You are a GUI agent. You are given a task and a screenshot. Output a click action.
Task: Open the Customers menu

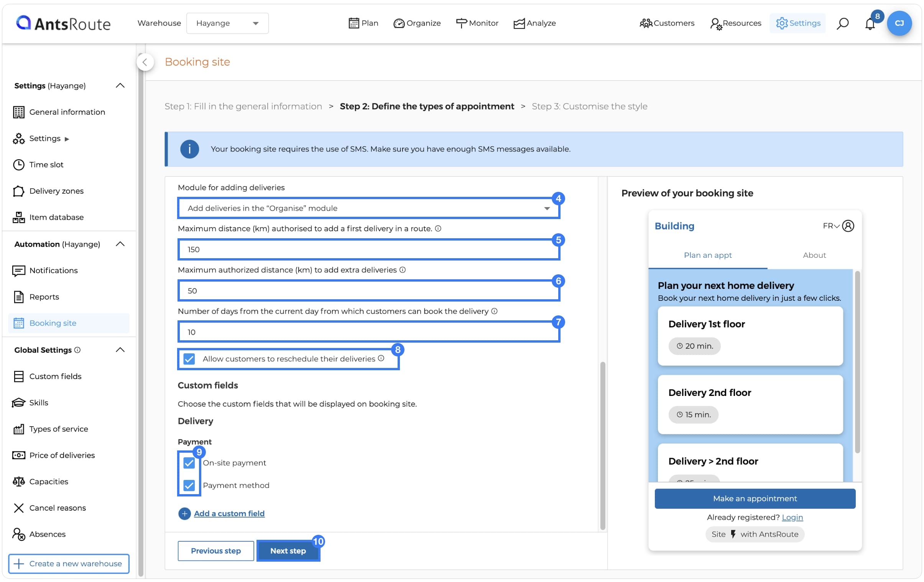(x=667, y=23)
